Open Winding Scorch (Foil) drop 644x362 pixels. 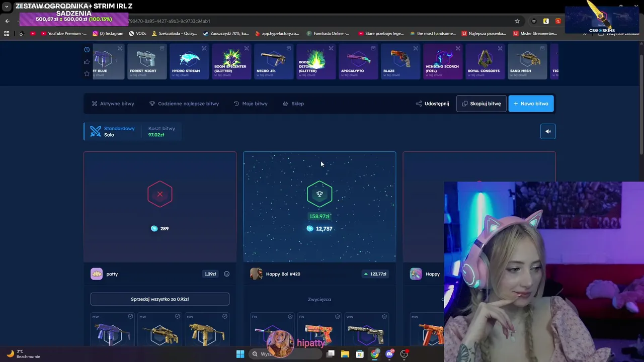point(443,61)
